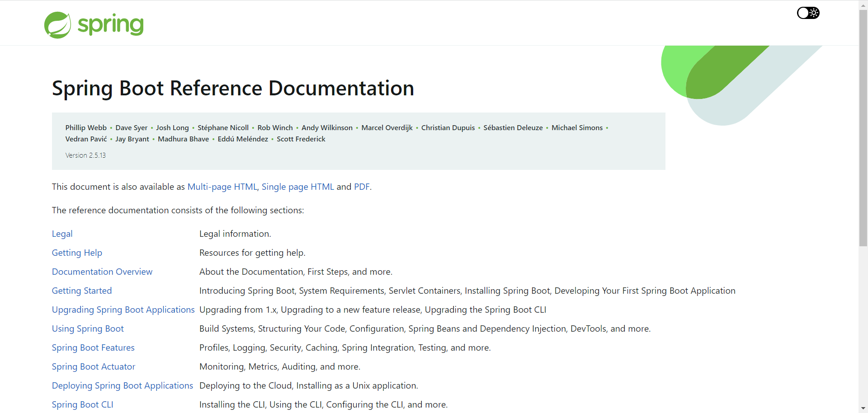Click the vertical scrollbar thumb
The height and width of the screenshot is (413, 868).
863,128
